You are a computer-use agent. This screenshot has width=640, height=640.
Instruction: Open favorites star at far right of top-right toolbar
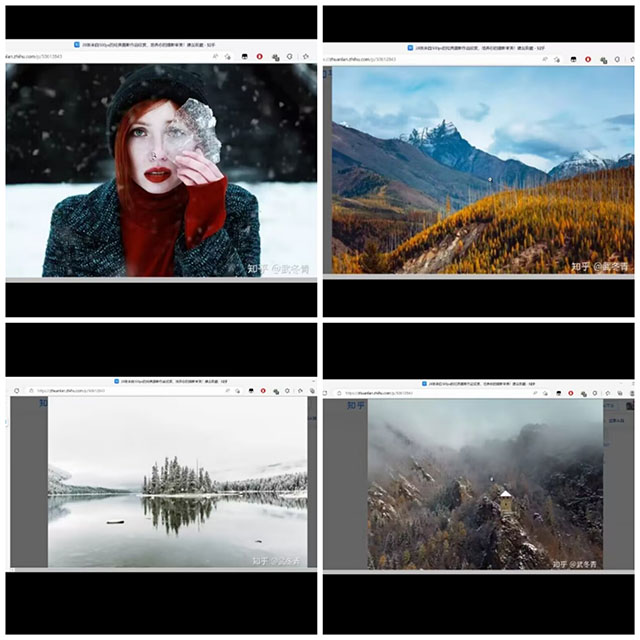(x=629, y=59)
